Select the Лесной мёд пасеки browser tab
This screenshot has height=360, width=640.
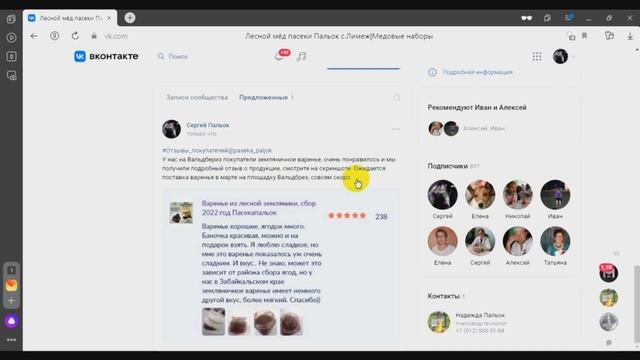[70, 18]
